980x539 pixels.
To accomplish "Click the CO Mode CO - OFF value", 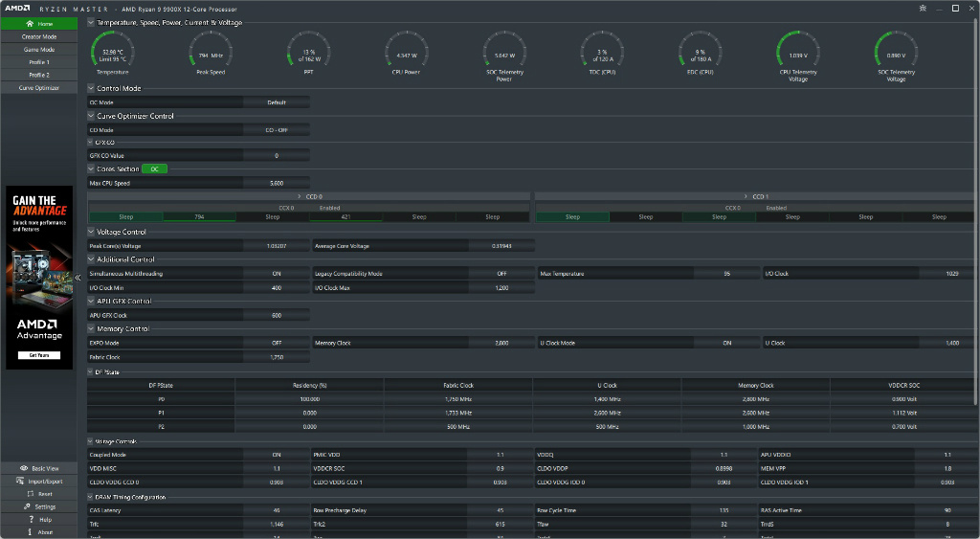I will 277,130.
